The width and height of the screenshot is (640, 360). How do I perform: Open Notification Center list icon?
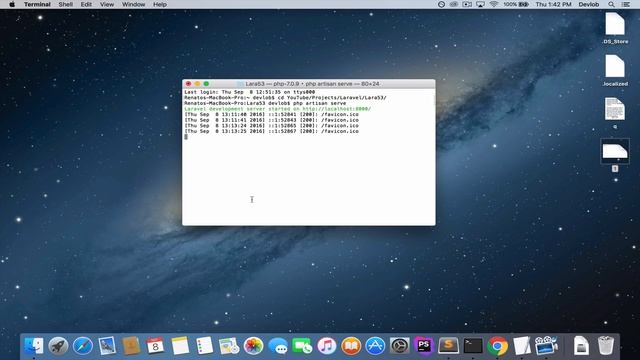click(x=626, y=4)
